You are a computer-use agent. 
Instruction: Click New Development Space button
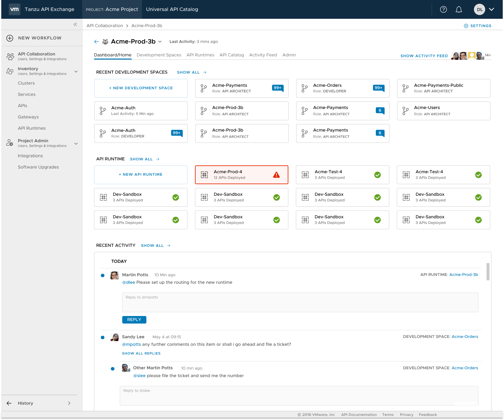point(141,88)
